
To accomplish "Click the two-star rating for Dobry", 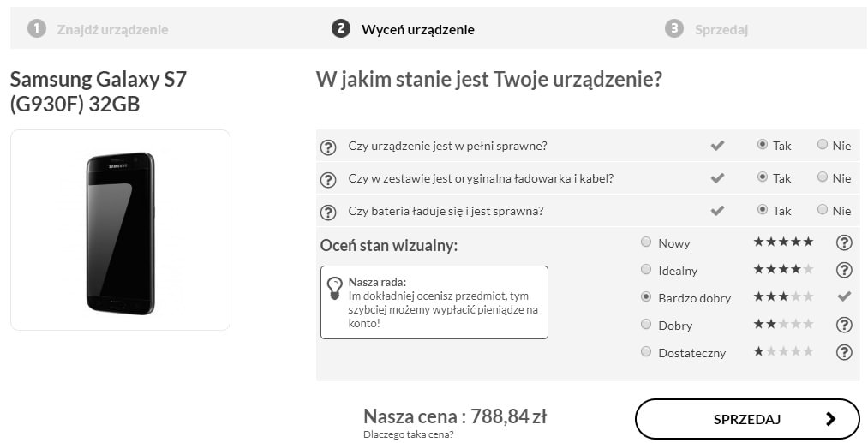I will point(783,324).
